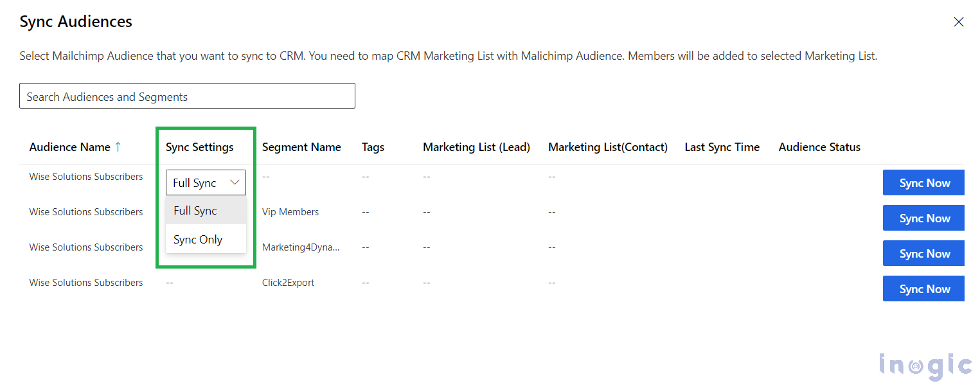980x390 pixels.
Task: Click the Segment Name column header
Action: pyautogui.click(x=301, y=146)
